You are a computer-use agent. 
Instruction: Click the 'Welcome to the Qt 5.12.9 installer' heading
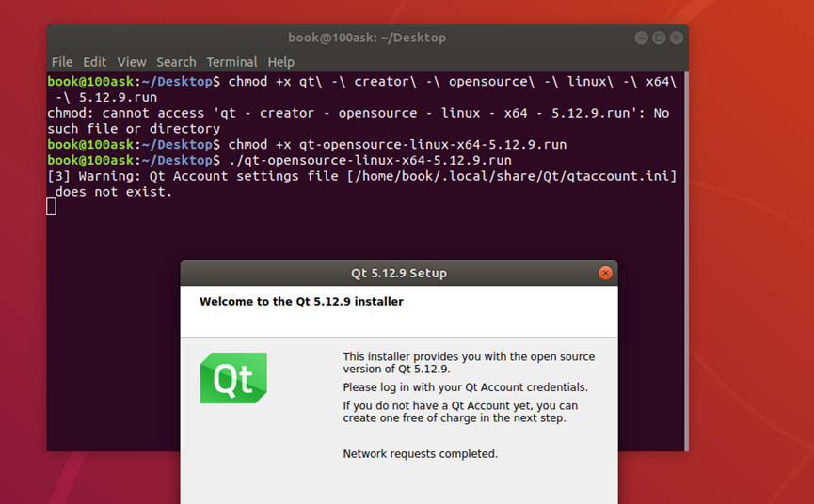click(x=301, y=302)
